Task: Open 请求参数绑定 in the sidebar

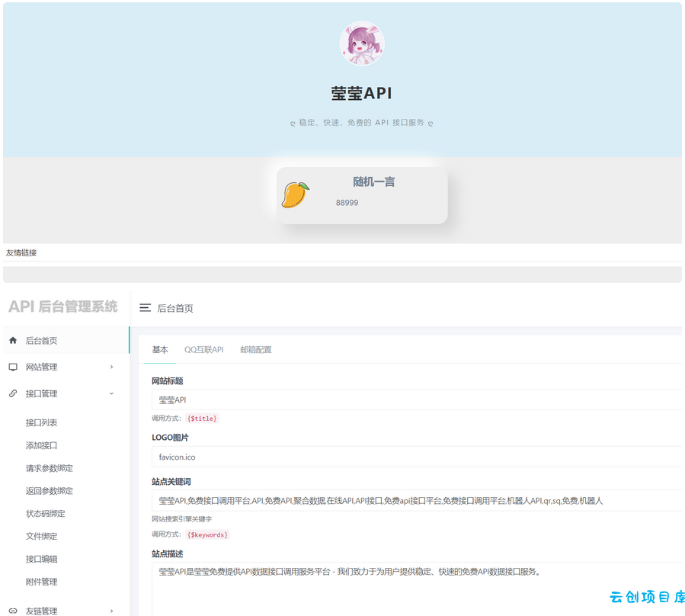Action: pos(50,468)
